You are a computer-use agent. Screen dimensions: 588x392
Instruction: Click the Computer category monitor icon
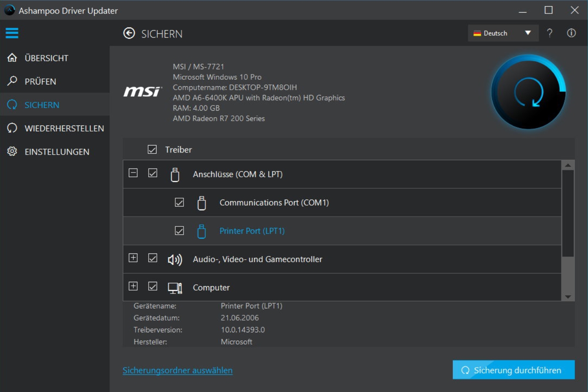(175, 288)
